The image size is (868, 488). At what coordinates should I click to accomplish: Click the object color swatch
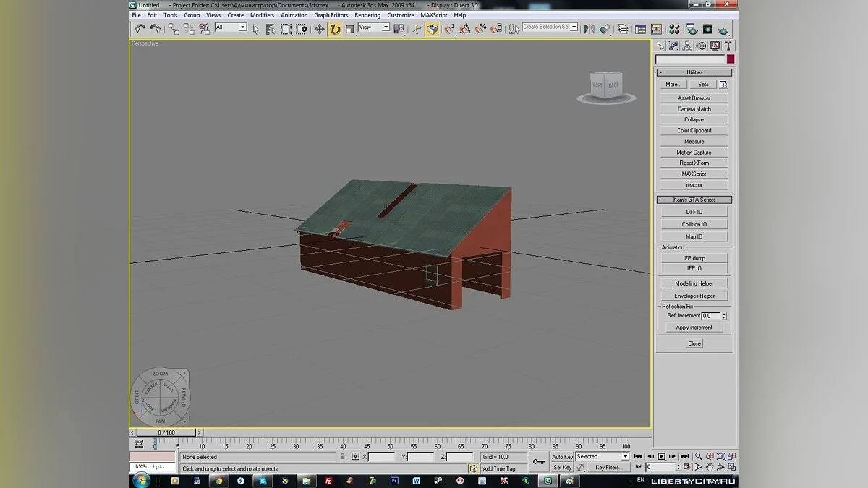click(731, 59)
